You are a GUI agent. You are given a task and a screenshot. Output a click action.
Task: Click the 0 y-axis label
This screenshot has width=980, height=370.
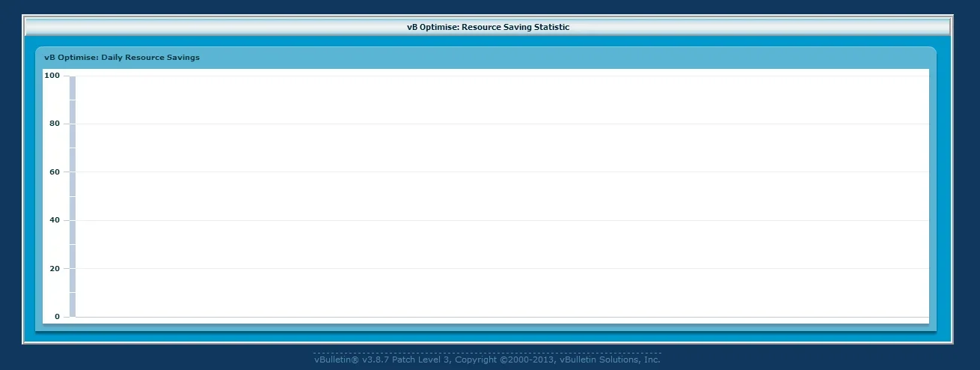coord(57,316)
